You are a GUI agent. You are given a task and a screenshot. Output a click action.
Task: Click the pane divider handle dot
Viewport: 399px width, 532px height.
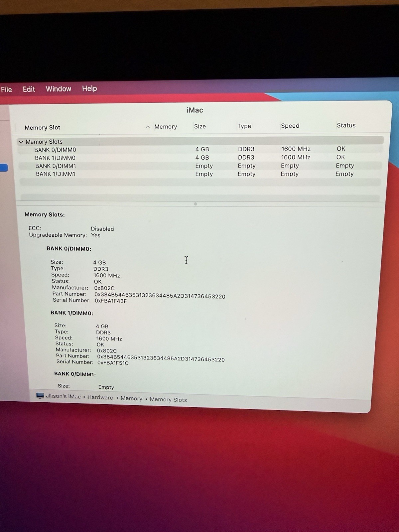pyautogui.click(x=196, y=204)
